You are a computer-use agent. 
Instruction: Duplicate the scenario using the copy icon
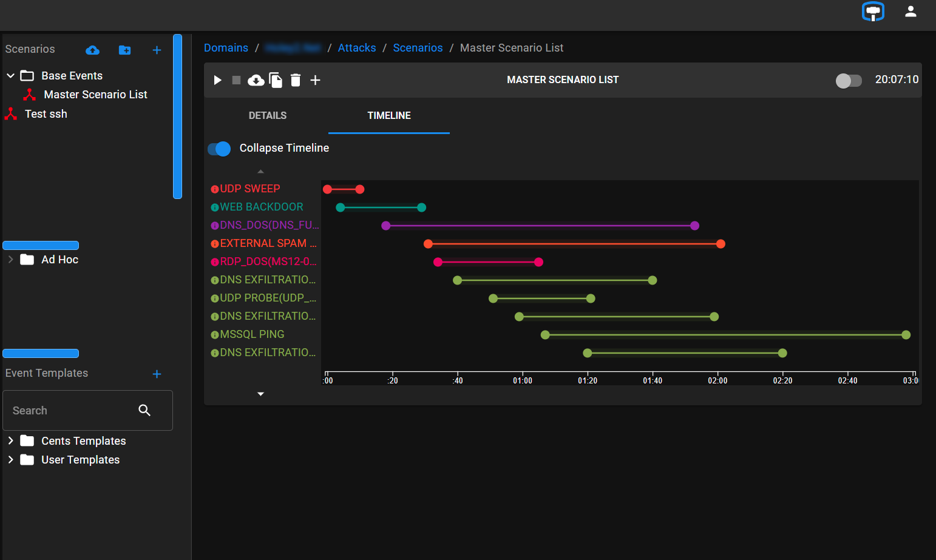click(276, 79)
